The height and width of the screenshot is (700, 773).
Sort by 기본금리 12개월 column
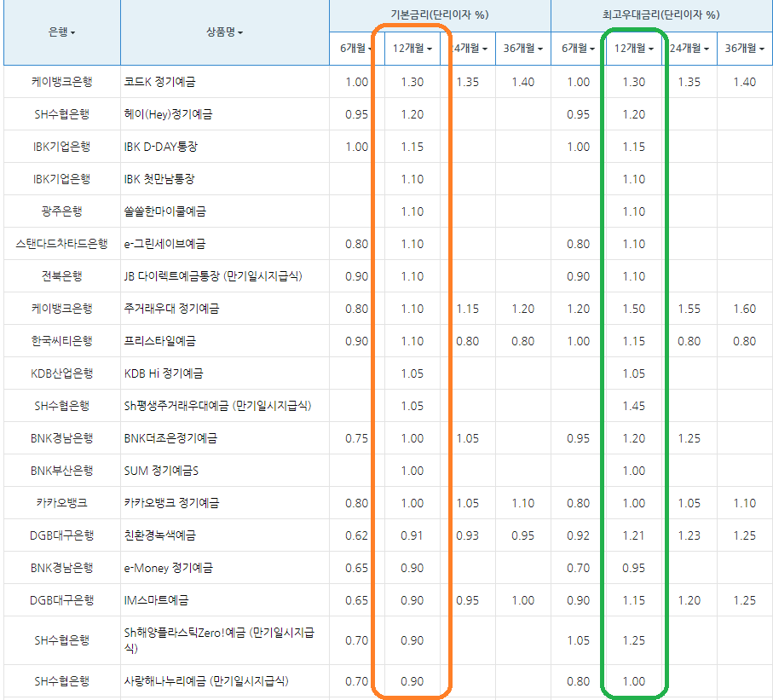coord(412,49)
